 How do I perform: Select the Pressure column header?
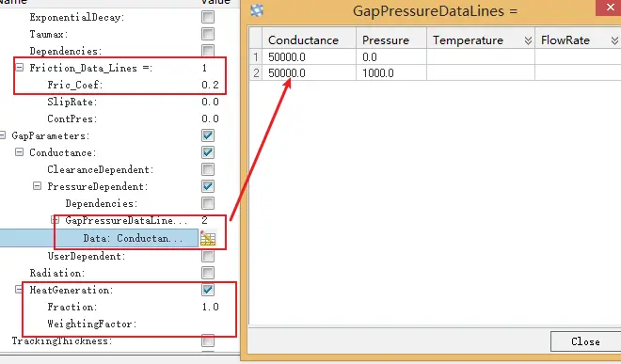point(390,40)
